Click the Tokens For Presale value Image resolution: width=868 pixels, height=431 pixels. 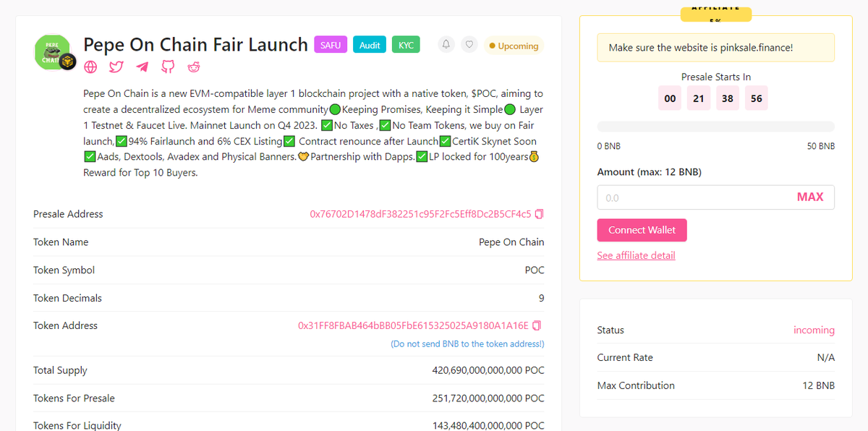pos(488,398)
